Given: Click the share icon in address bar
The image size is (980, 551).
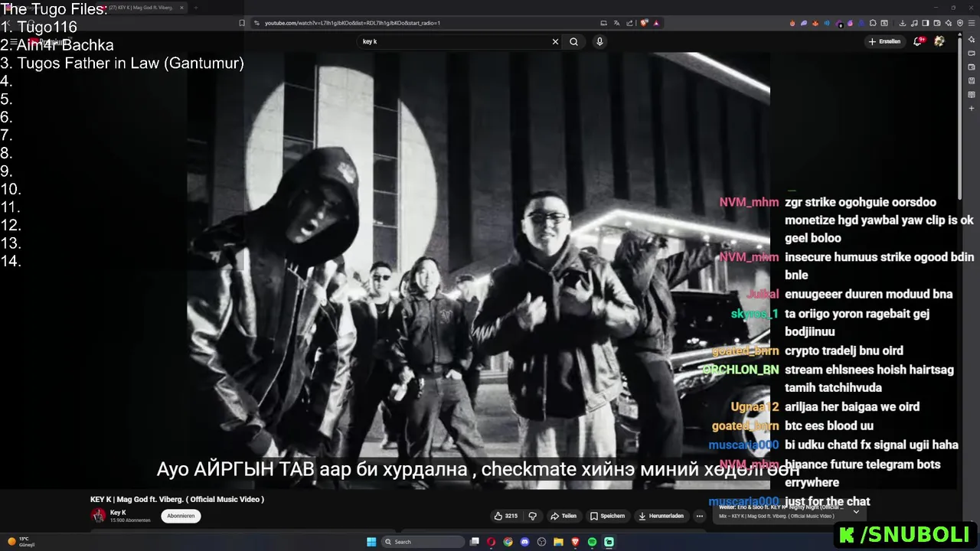Looking at the screenshot, I should 629,23.
